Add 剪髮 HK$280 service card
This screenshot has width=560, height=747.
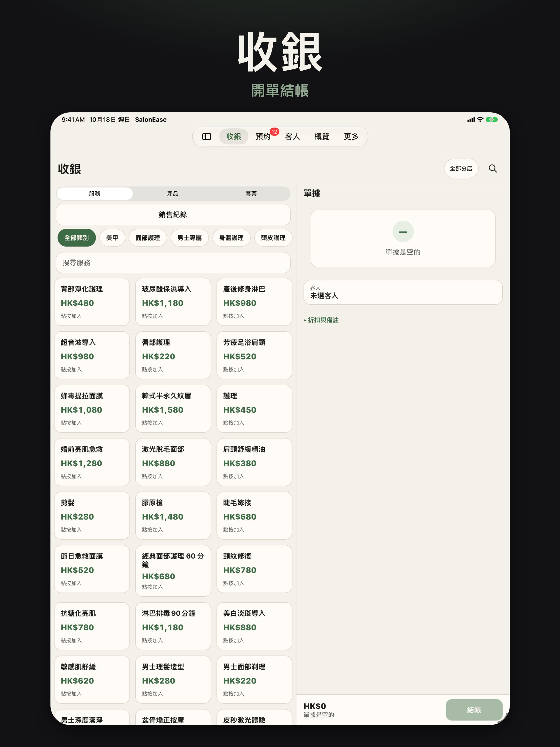(x=92, y=515)
